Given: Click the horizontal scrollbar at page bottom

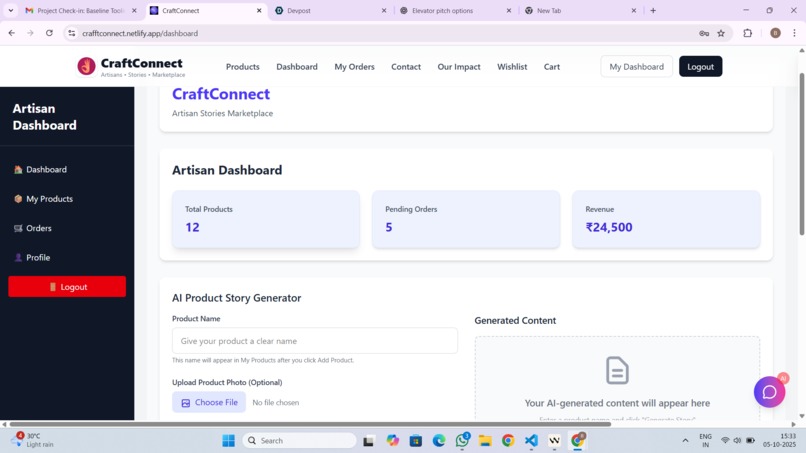Looking at the screenshot, I should pos(310,424).
